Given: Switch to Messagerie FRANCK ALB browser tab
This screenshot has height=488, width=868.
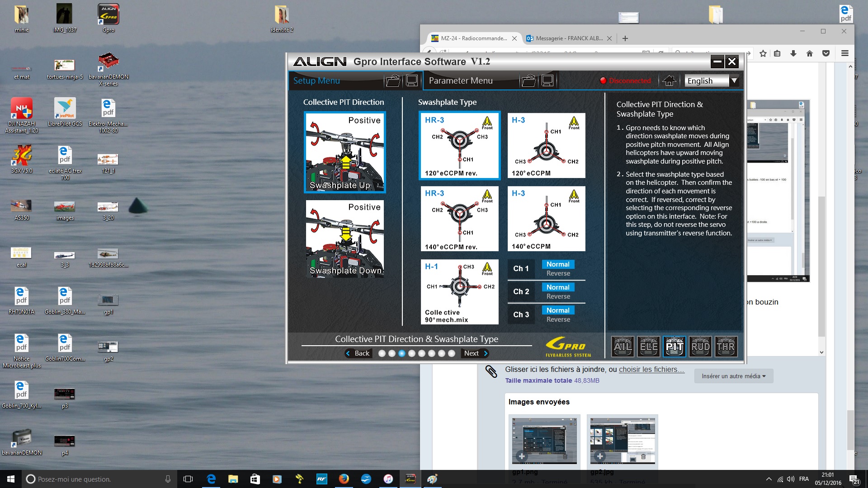Looking at the screenshot, I should (569, 38).
